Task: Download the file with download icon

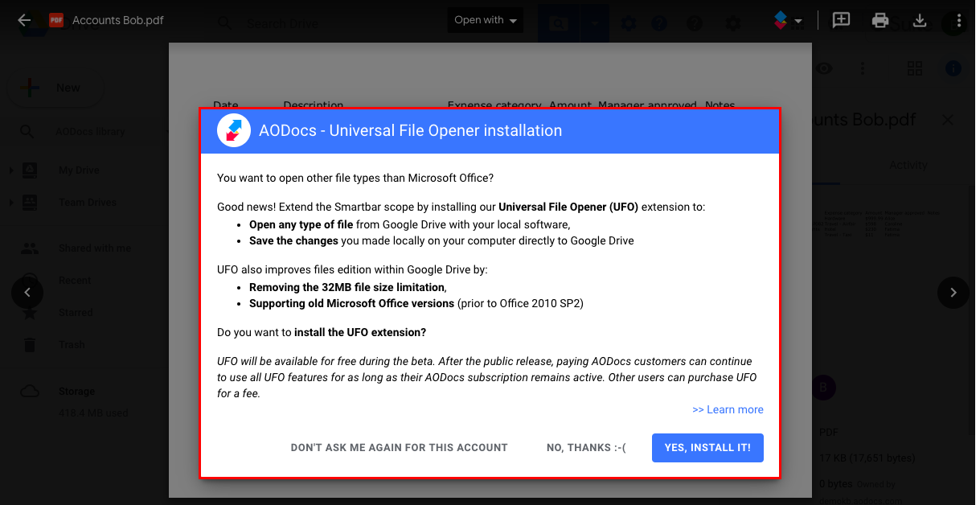Action: point(920,20)
